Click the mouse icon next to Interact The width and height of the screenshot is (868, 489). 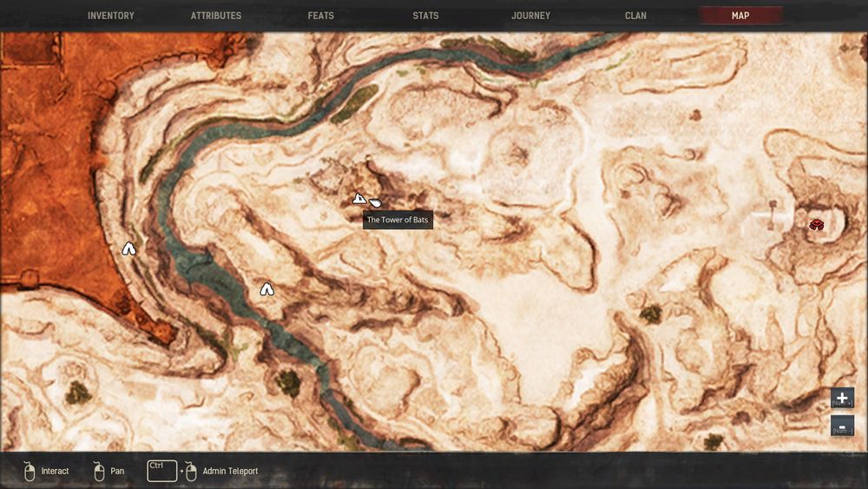pos(29,472)
